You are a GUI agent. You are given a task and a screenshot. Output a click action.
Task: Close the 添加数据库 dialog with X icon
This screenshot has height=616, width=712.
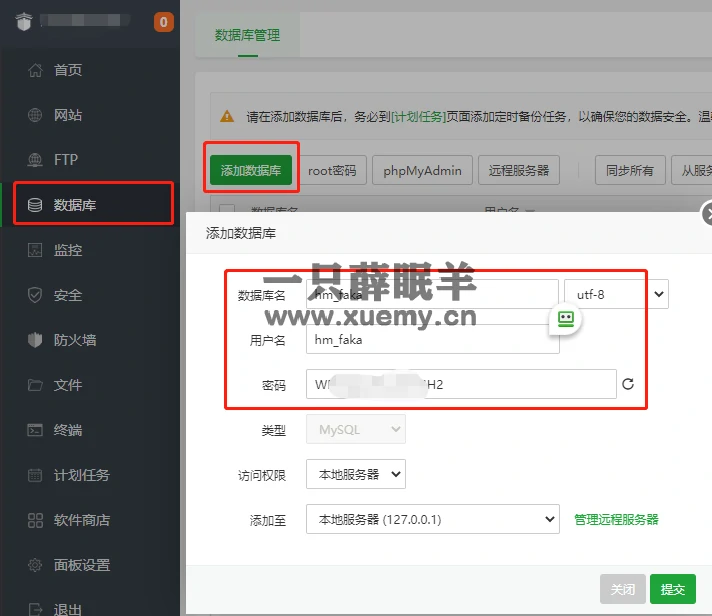coord(707,214)
